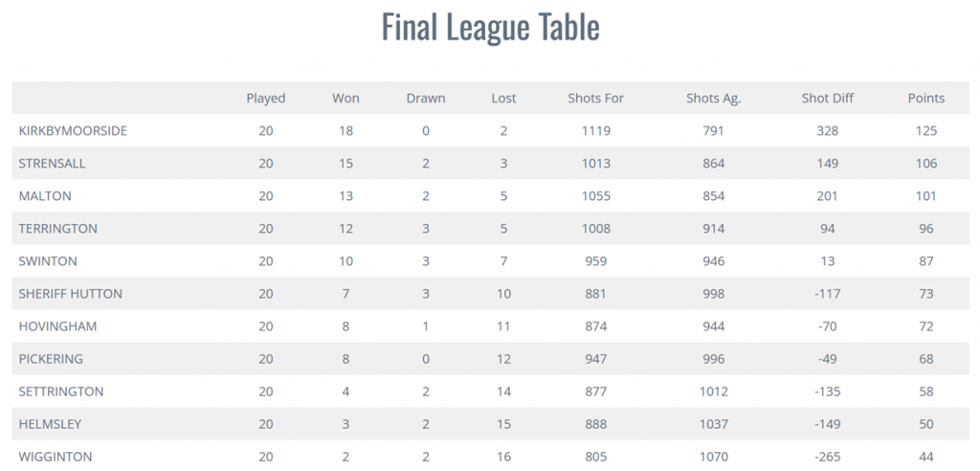This screenshot has width=980, height=471.
Task: Click the Final League Table heading
Action: (x=491, y=28)
